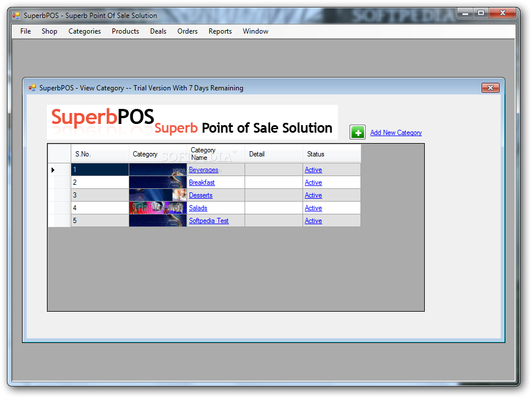Select the S.No. cell with value 2
This screenshot has width=532, height=398.
pyautogui.click(x=100, y=182)
